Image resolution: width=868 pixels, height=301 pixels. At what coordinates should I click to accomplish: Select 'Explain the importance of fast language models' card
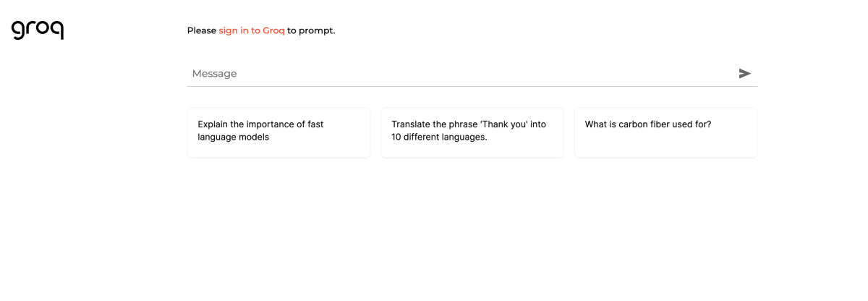coord(278,132)
